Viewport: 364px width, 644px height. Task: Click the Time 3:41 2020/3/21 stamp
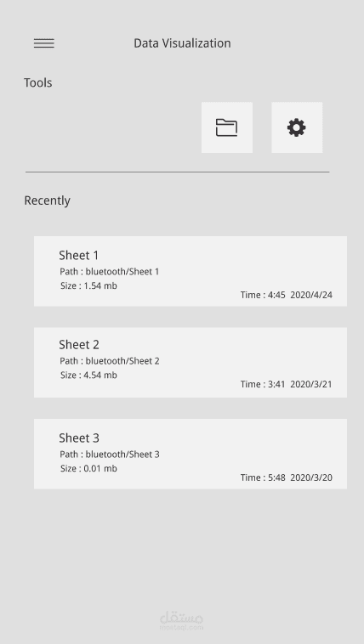click(x=287, y=384)
